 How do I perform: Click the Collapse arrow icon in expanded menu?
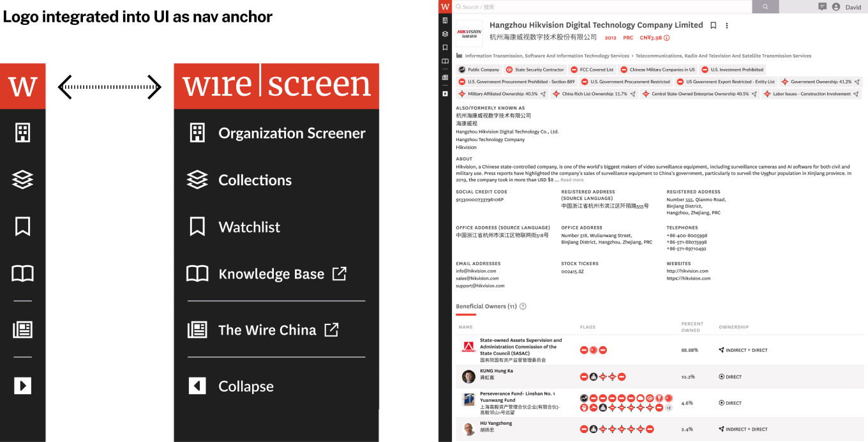point(197,386)
